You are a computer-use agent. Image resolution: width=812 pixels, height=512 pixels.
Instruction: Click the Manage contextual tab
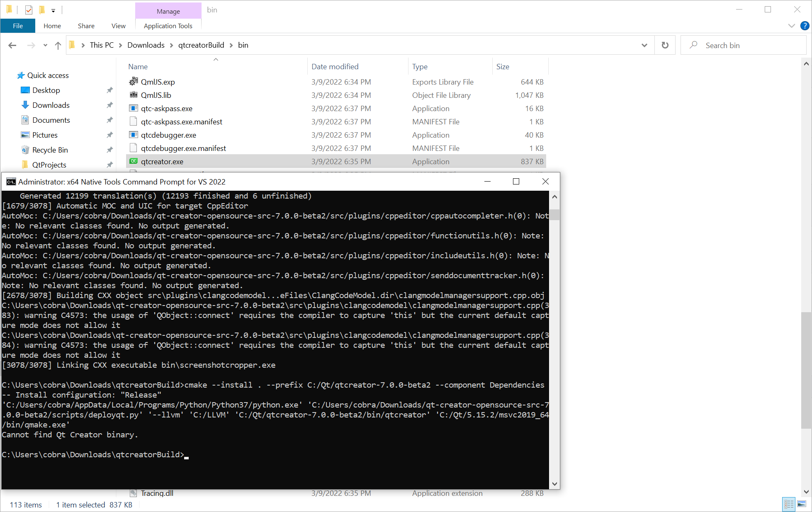coord(168,11)
